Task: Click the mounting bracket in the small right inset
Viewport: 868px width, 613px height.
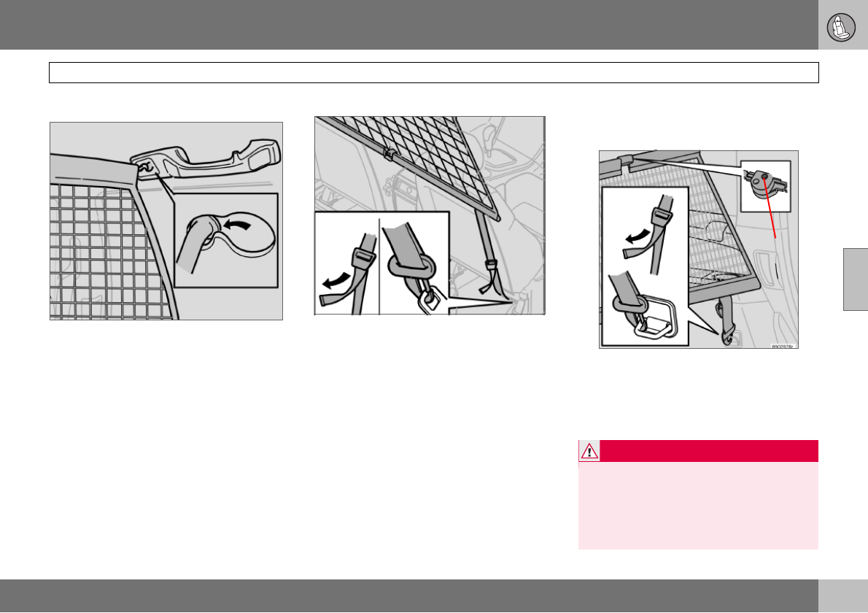Action: (766, 185)
